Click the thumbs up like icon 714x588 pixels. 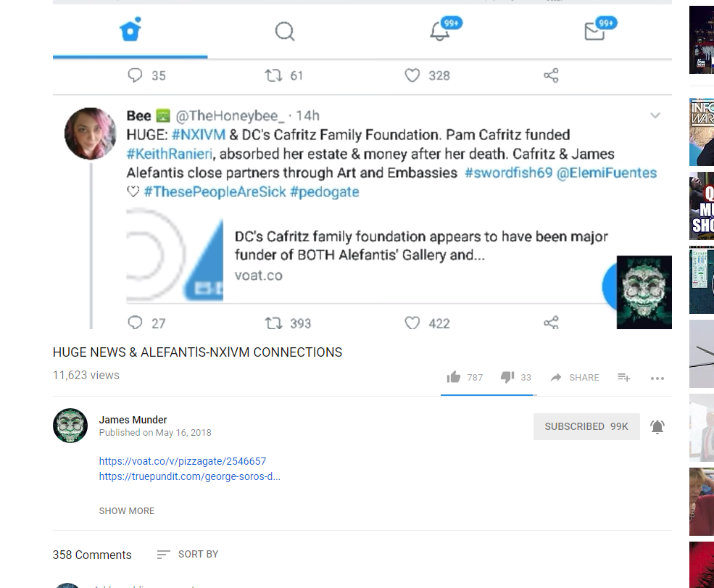point(454,377)
